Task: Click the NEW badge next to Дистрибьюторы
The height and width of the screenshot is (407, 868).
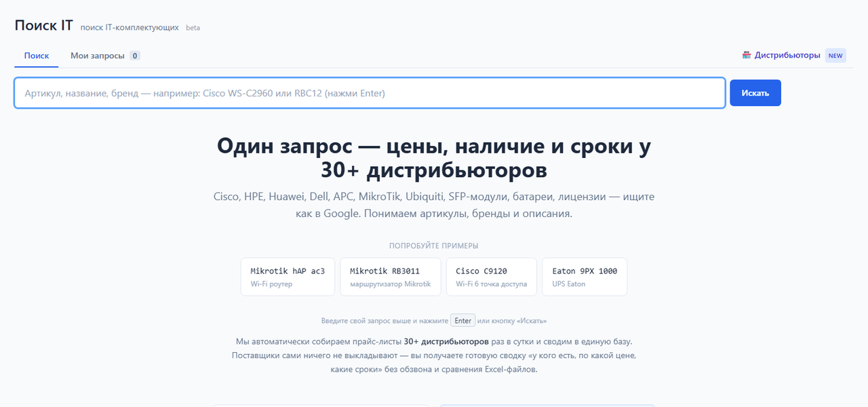Action: click(835, 56)
